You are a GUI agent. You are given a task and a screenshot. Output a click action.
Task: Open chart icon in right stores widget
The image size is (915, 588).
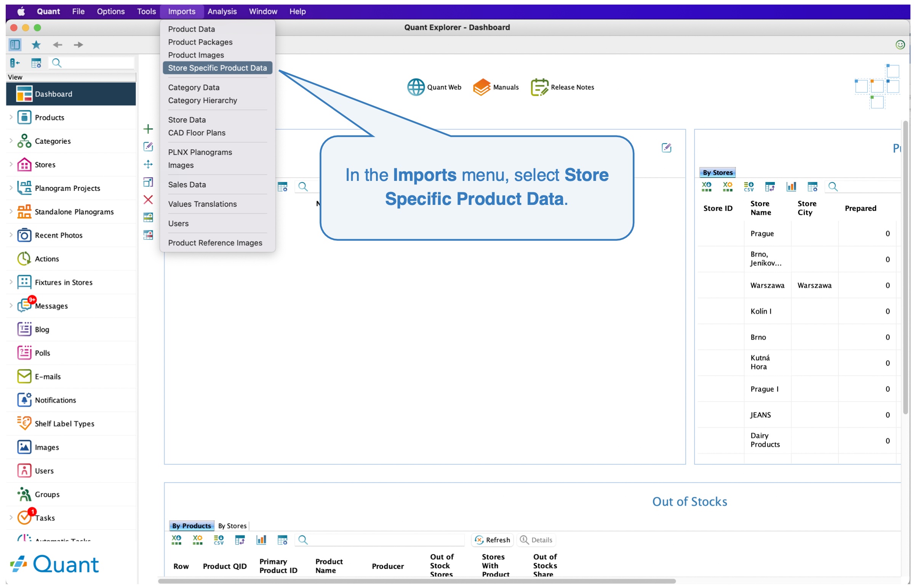[x=792, y=187]
